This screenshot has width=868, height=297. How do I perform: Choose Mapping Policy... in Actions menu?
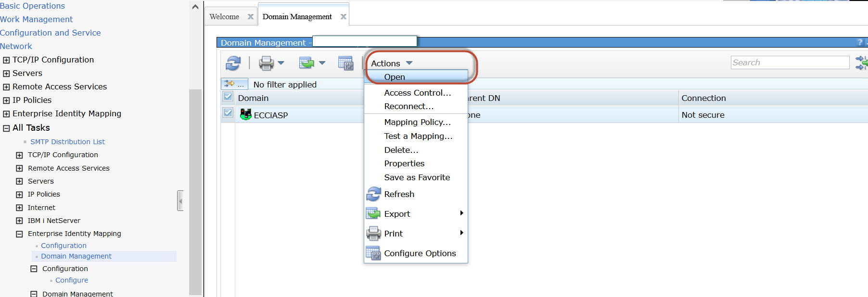point(417,122)
